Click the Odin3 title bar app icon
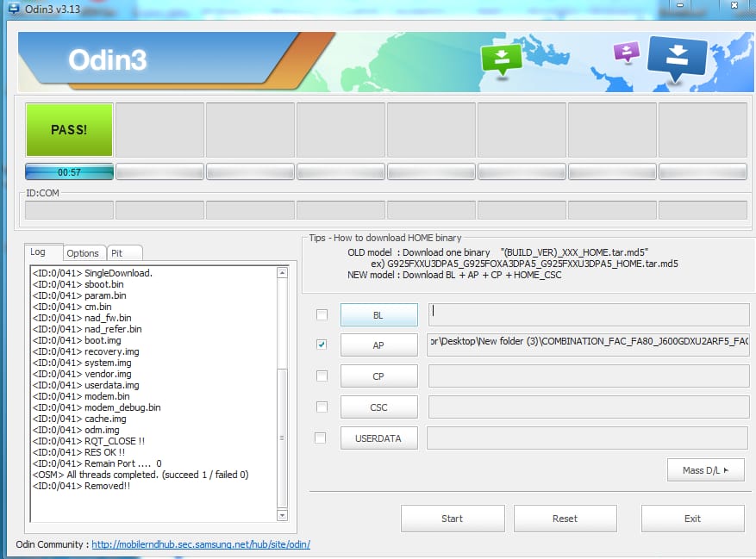 pyautogui.click(x=14, y=9)
